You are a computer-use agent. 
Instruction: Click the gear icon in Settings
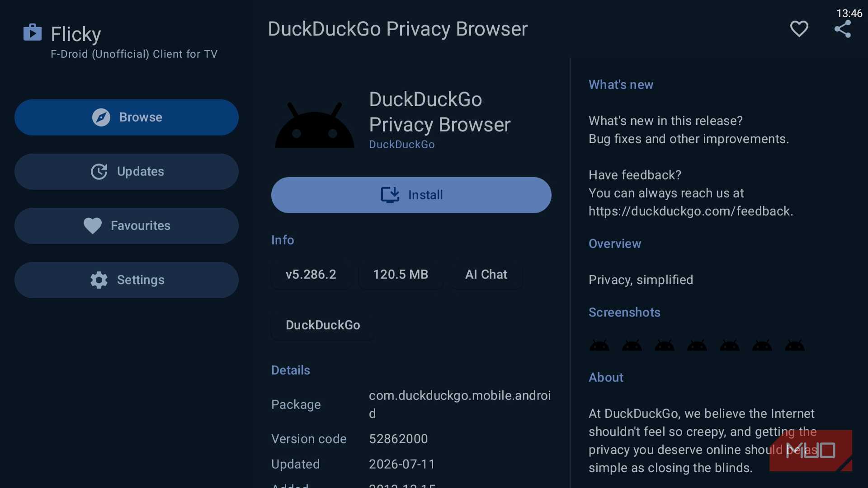(99, 280)
